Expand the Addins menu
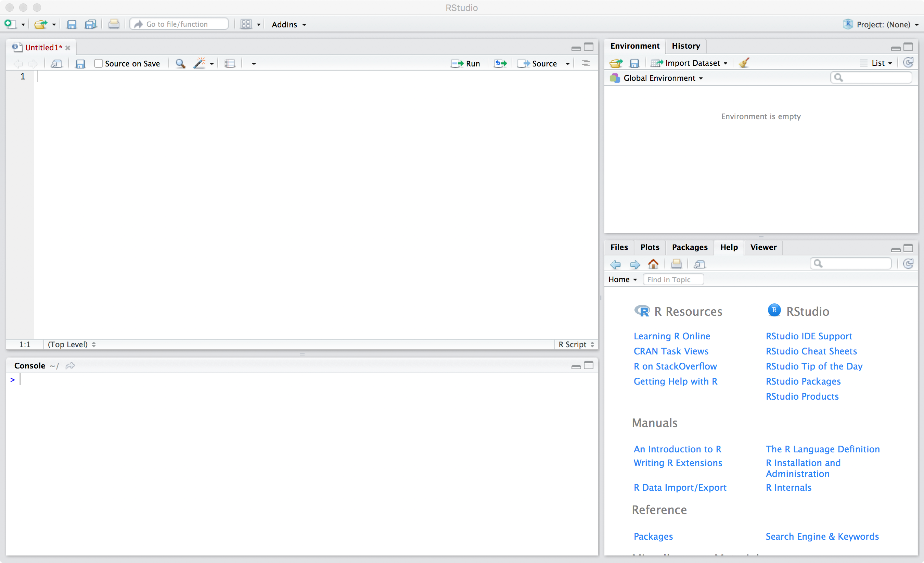Screen dimensions: 924x563 click(289, 24)
